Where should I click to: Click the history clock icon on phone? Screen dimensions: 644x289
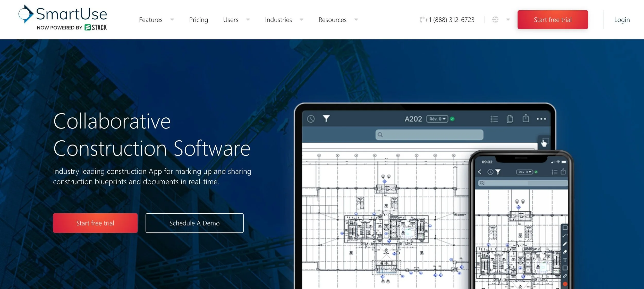click(x=490, y=172)
